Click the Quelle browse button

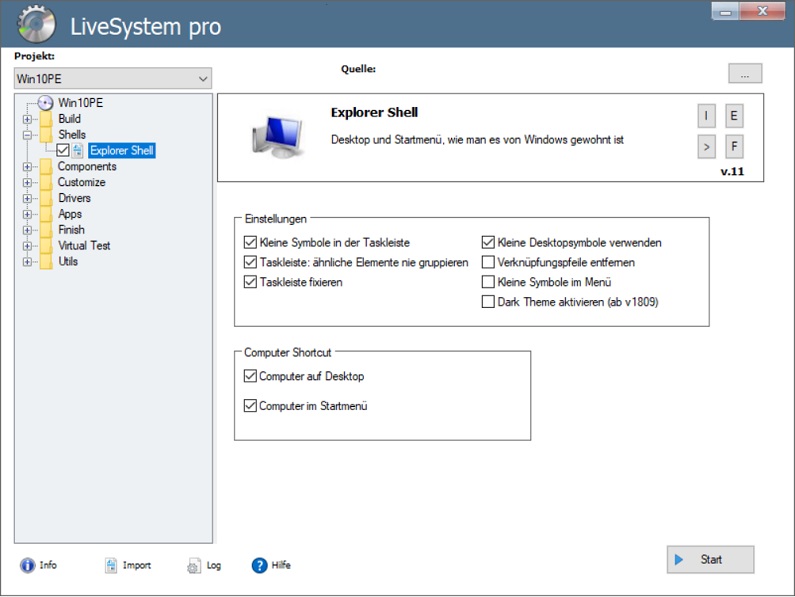pyautogui.click(x=745, y=74)
